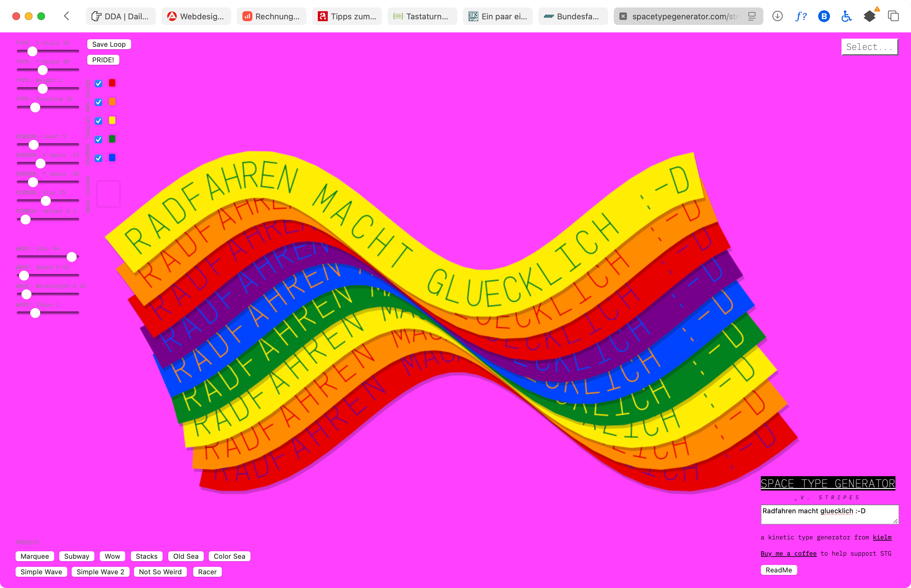The width and height of the screenshot is (911, 588).
Task: Open the green segment color picker
Action: 112,139
